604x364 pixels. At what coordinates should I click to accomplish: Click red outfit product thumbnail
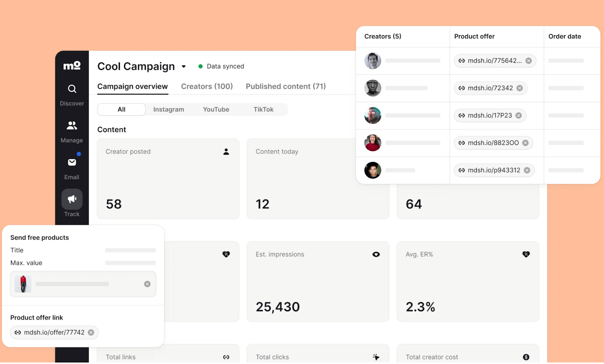pyautogui.click(x=23, y=284)
